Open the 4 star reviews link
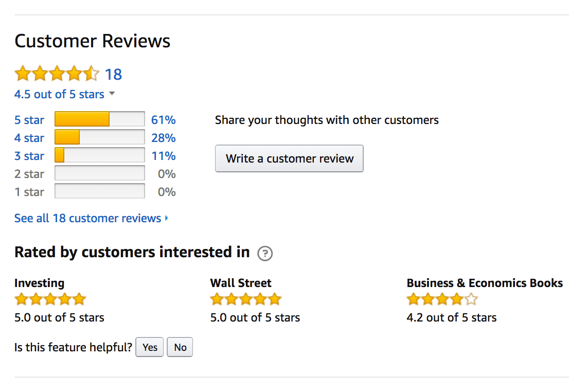 [x=29, y=138]
